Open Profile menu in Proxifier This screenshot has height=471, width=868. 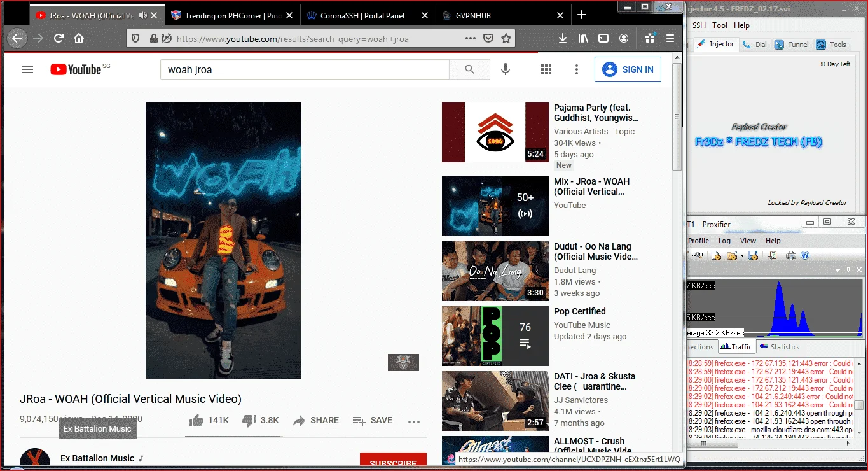click(x=698, y=241)
